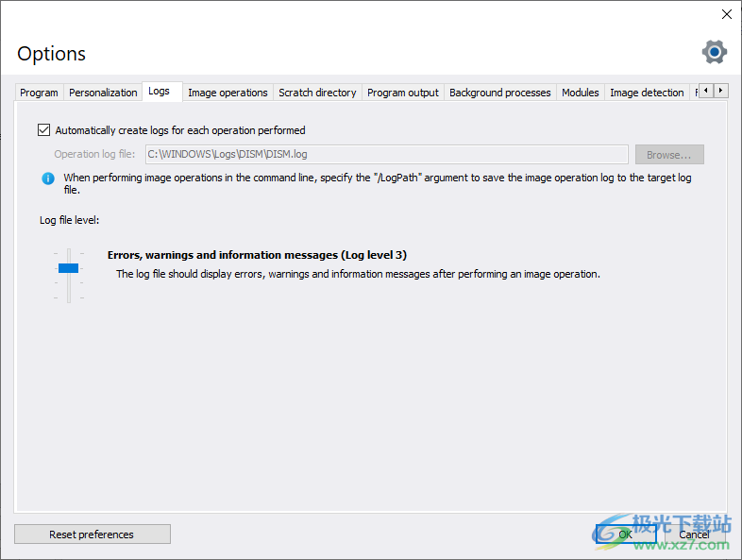
Task: Toggle automatic log creation checkbox
Action: pos(43,130)
